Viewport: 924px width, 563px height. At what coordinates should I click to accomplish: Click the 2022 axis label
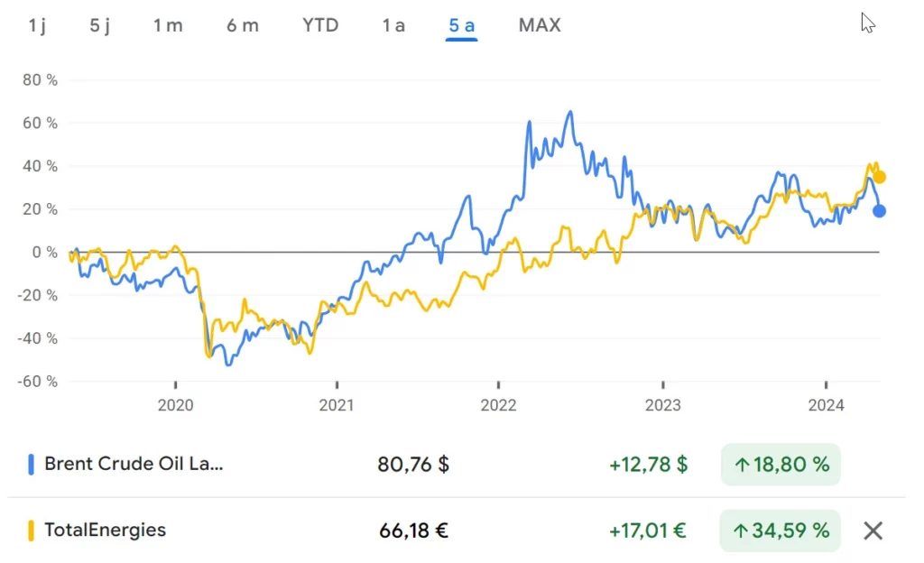(498, 406)
